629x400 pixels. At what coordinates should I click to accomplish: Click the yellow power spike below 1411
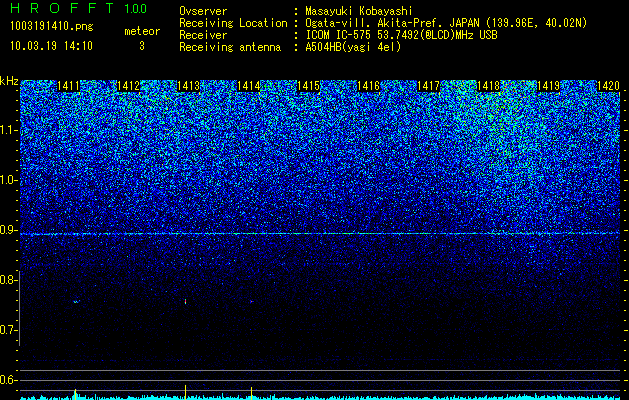click(75, 393)
